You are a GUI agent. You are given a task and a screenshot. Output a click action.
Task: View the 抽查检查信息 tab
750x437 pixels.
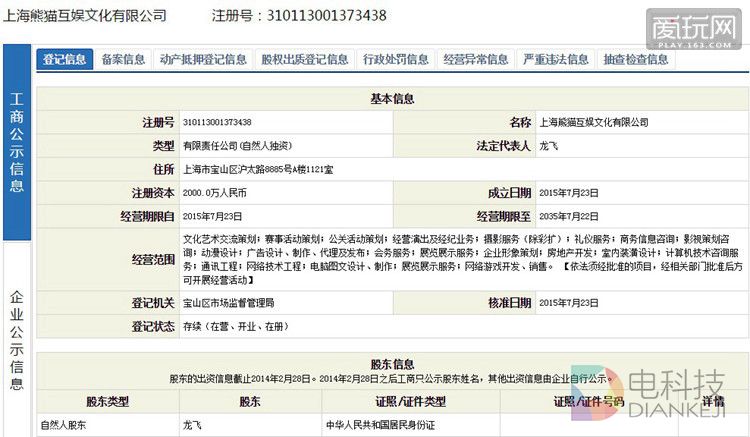(636, 60)
